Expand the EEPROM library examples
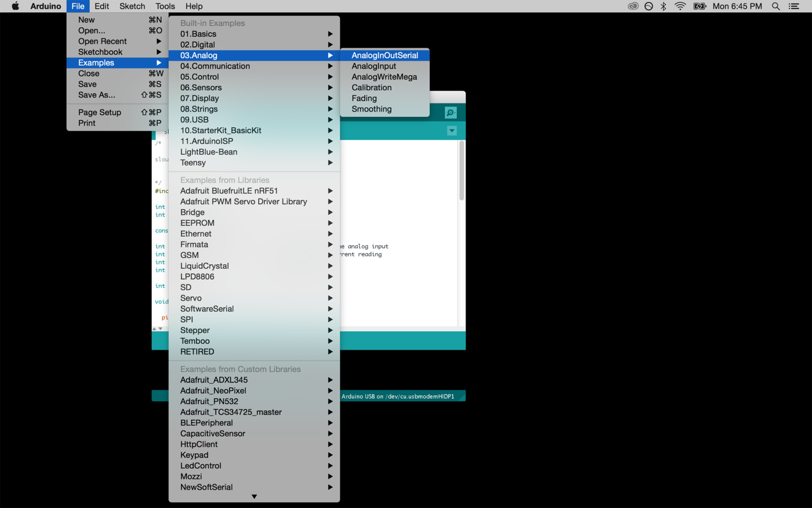812x508 pixels. point(254,223)
